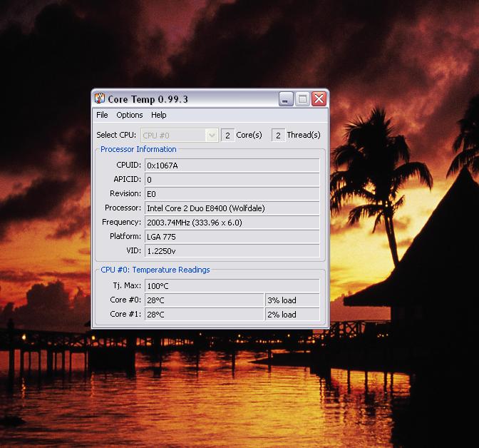This screenshot has width=479, height=448.
Task: Click the Core #0 temperature 28°C
Action: (x=205, y=300)
